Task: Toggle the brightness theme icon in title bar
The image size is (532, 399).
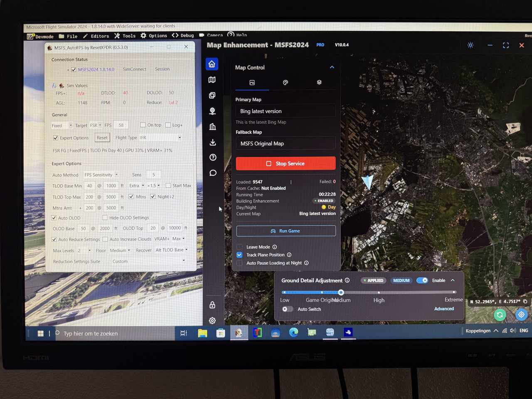Action: [x=470, y=45]
